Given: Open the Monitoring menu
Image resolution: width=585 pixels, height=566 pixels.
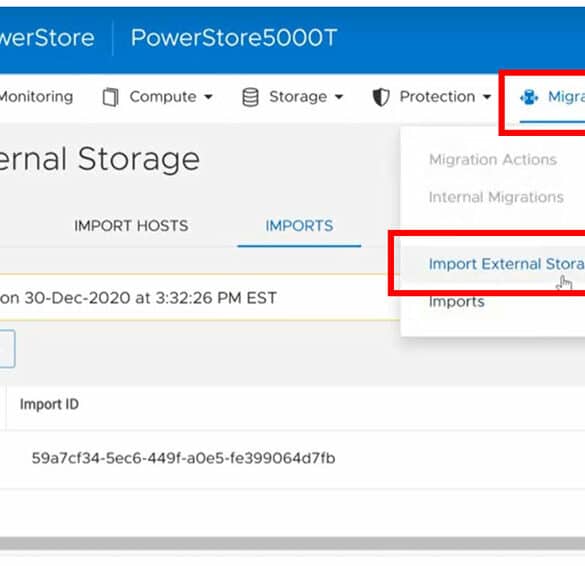Looking at the screenshot, I should 36,97.
